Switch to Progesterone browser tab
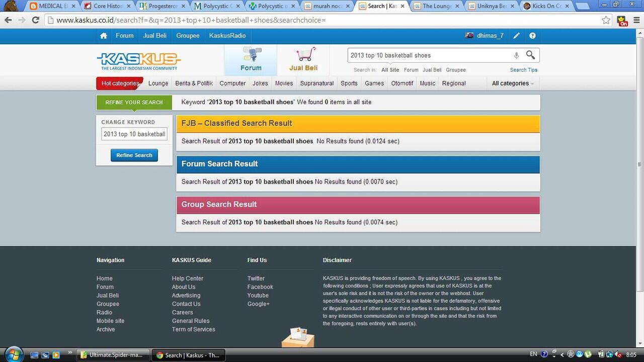Screen dimensions: 644x362 [x=161, y=6]
